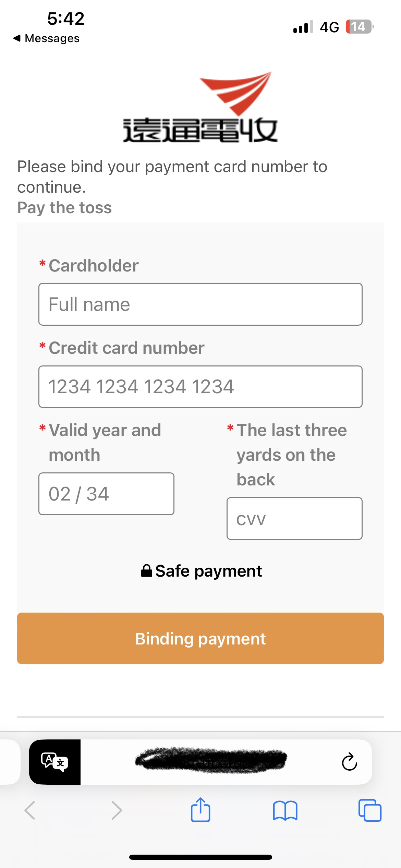Open the Safari share sheet

[200, 810]
